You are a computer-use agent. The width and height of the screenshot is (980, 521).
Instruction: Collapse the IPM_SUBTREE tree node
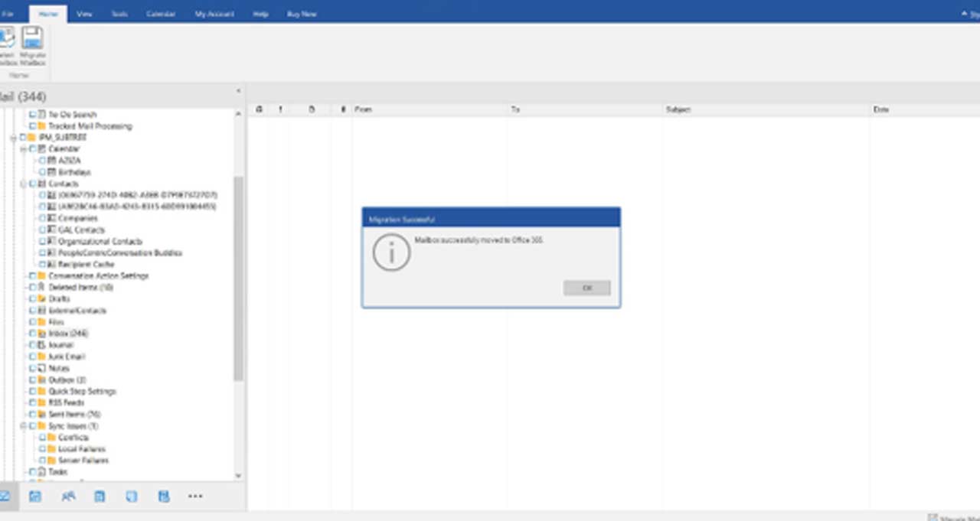pos(14,138)
